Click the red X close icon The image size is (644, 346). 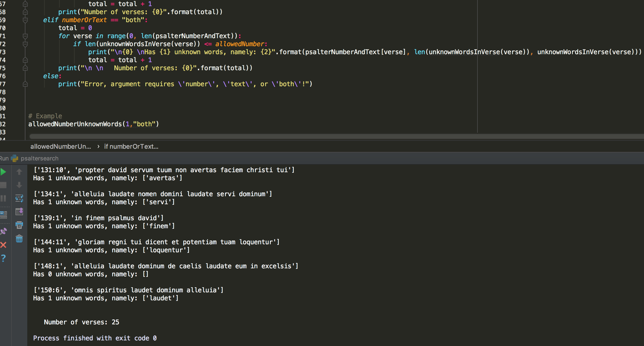coord(3,245)
